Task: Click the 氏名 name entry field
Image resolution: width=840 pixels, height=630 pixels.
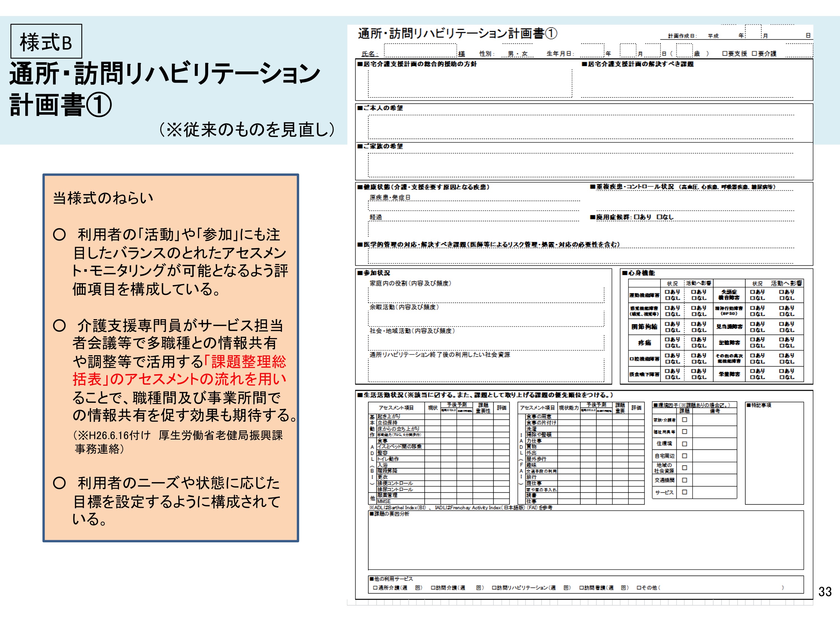Action: pyautogui.click(x=420, y=50)
